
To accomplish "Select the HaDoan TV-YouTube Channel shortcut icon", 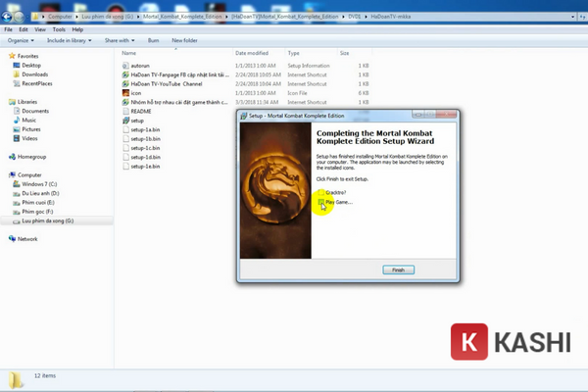I will [x=124, y=84].
